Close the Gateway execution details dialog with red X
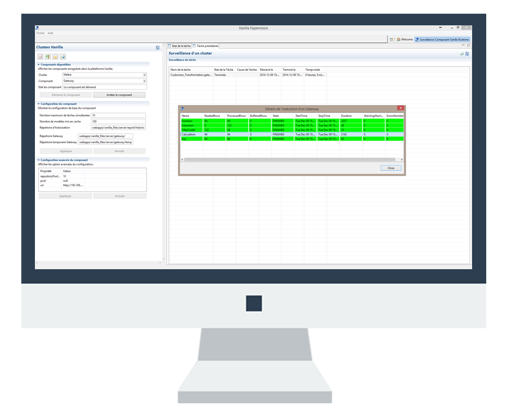 click(x=400, y=108)
